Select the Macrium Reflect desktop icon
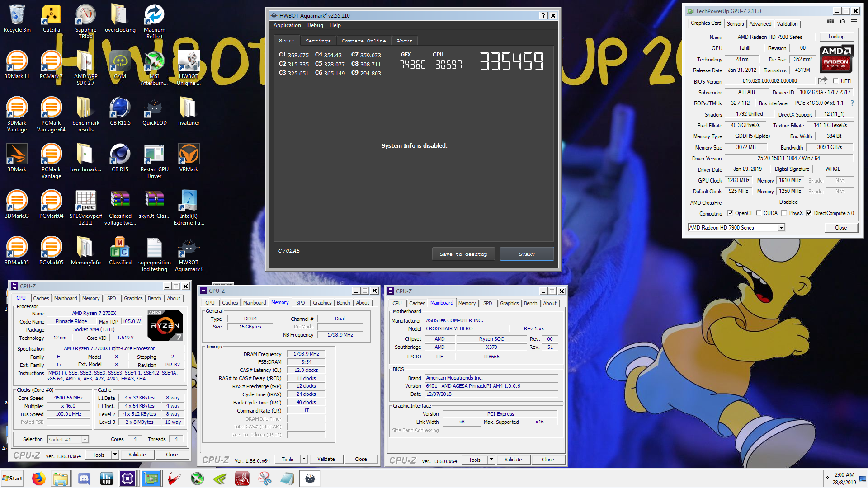 coord(155,22)
